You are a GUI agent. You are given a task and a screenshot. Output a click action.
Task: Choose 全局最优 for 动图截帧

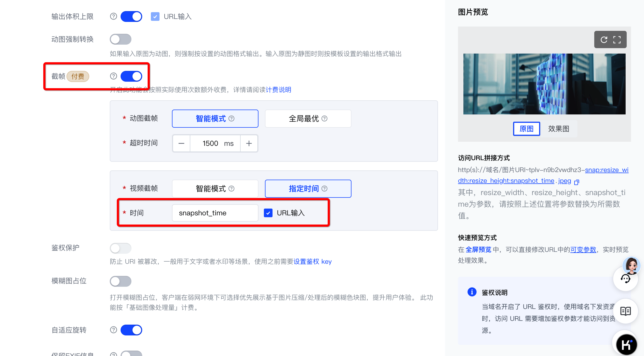click(x=304, y=118)
